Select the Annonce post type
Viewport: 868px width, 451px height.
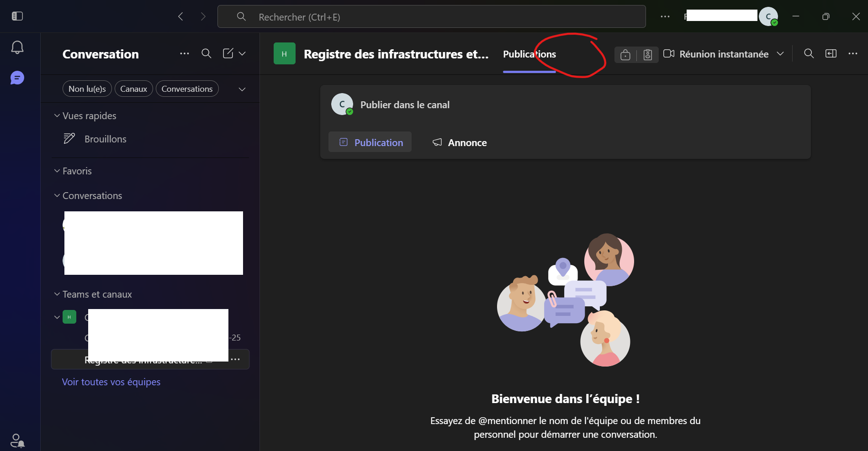(459, 142)
